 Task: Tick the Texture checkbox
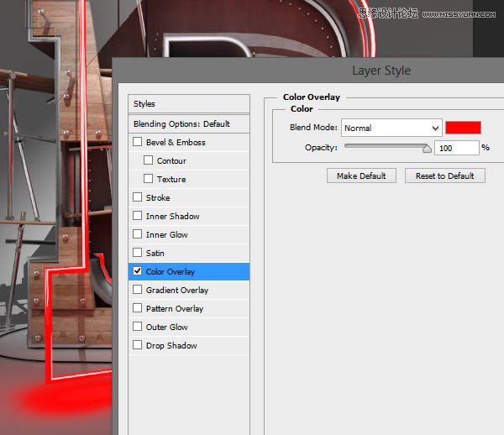tap(148, 179)
